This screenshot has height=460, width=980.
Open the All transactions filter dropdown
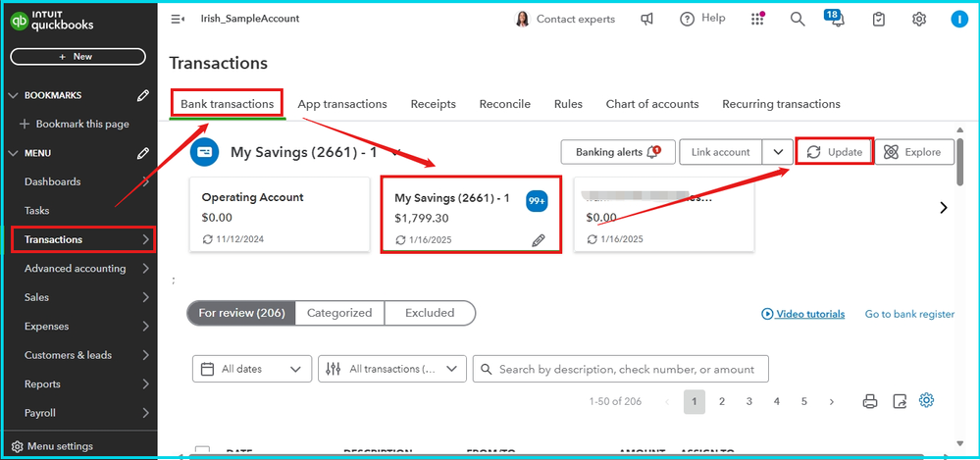pyautogui.click(x=392, y=370)
